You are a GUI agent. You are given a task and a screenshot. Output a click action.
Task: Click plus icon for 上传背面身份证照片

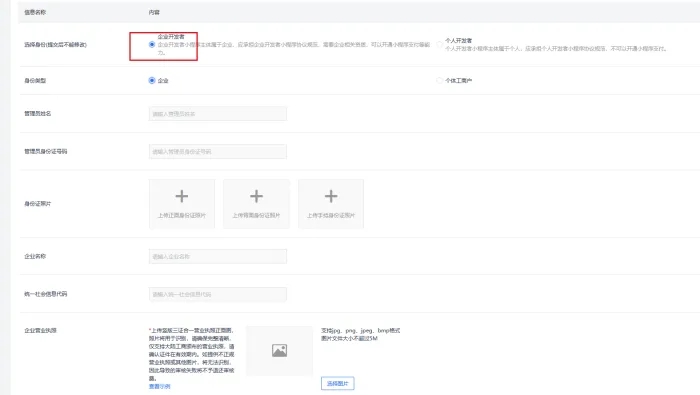(x=256, y=196)
